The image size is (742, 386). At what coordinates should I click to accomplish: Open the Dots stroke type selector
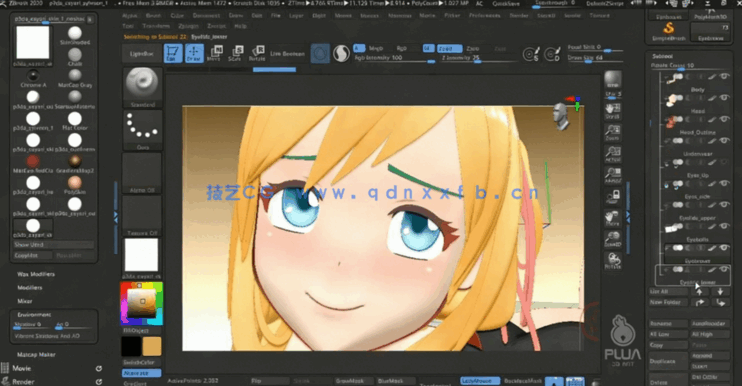point(142,130)
